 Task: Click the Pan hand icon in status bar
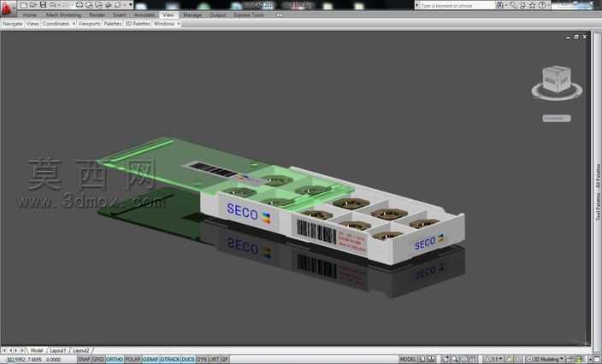coord(446,360)
